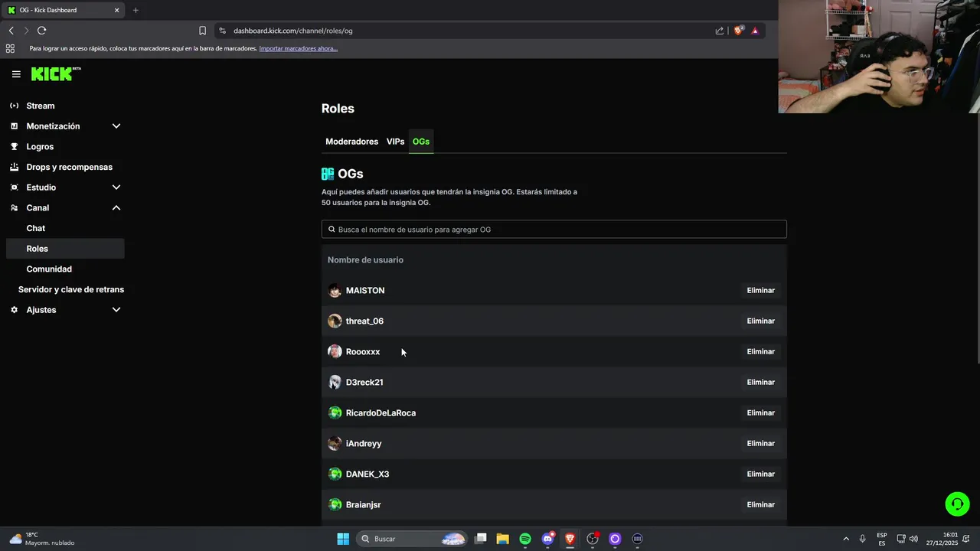Click the Windows taskbar Buscar search box
Viewport: 980px width, 551px height.
[412, 539]
